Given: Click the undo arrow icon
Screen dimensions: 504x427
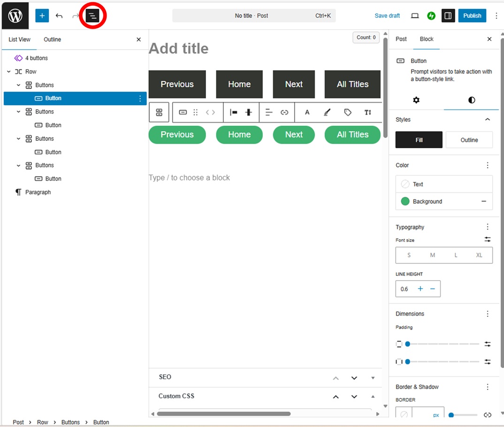Looking at the screenshot, I should pos(59,16).
